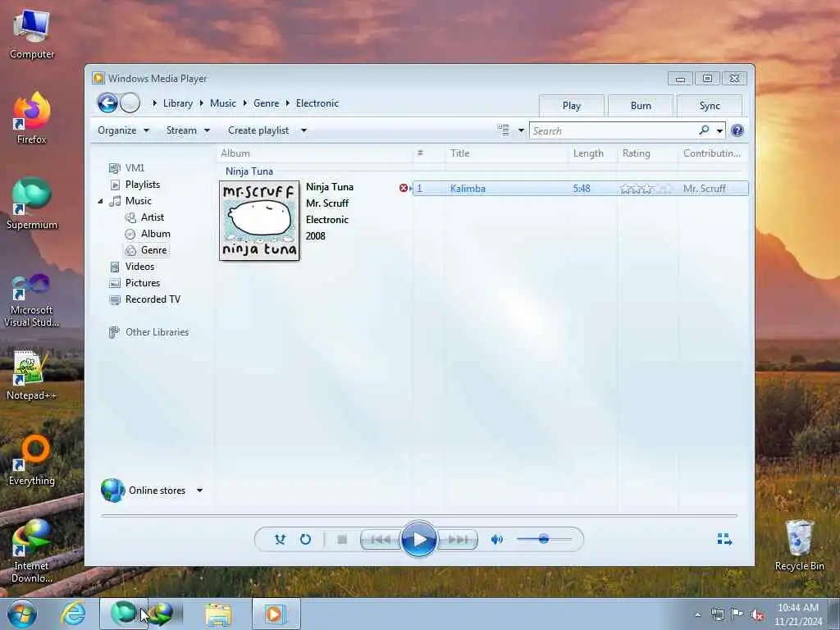The height and width of the screenshot is (630, 840).
Task: Skip to the next track
Action: [458, 540]
